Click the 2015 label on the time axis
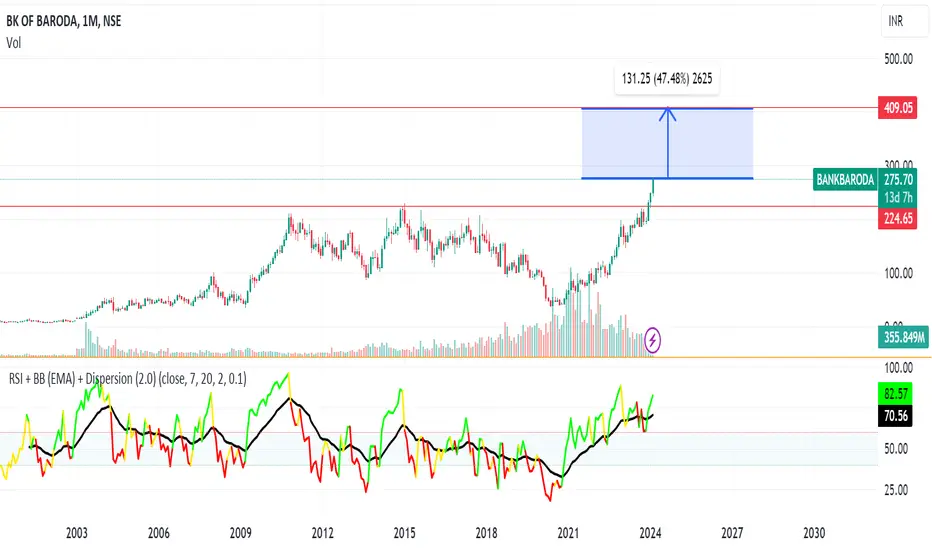The height and width of the screenshot is (550, 932). 405,533
